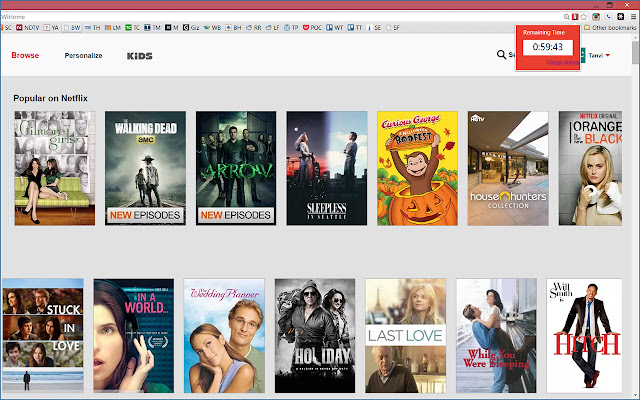
Task: Open Curious George Boo Fest poster
Action: [417, 168]
